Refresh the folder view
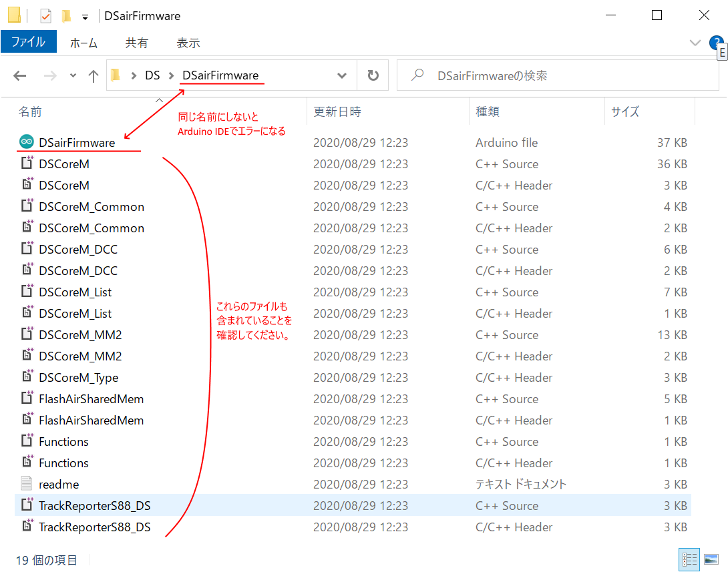The width and height of the screenshot is (728, 572). [373, 75]
